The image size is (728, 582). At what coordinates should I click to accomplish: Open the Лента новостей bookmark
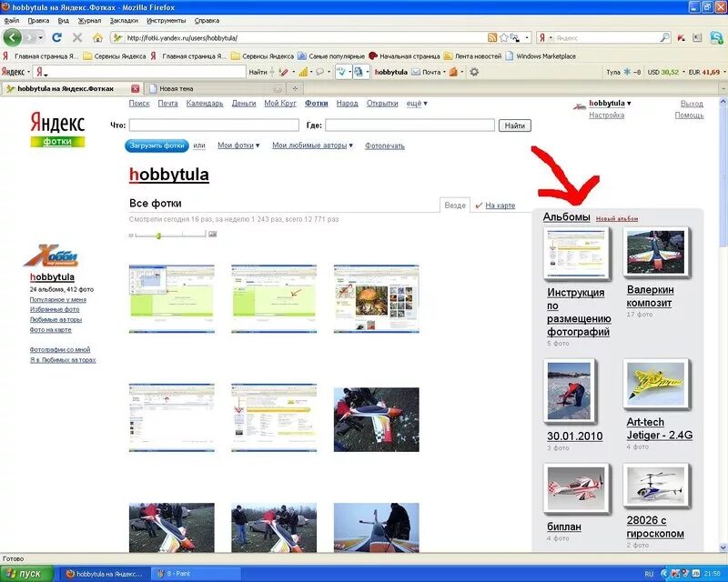click(472, 56)
